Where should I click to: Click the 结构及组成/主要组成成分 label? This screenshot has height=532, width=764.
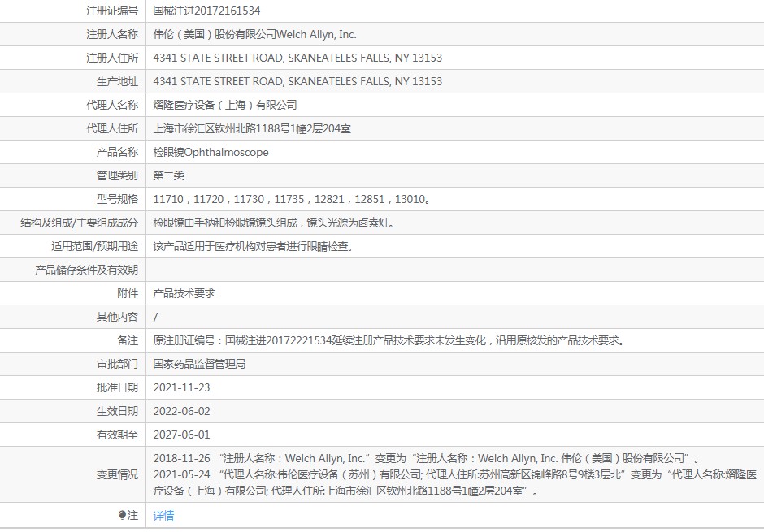(x=79, y=223)
